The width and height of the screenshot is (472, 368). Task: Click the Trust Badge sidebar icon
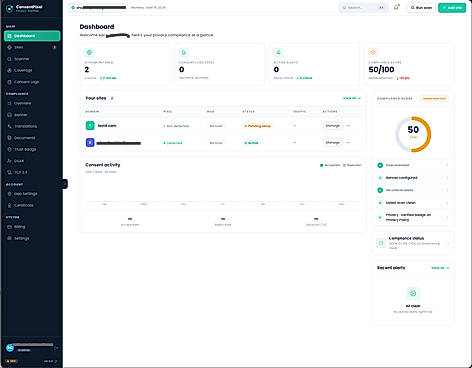click(x=10, y=149)
